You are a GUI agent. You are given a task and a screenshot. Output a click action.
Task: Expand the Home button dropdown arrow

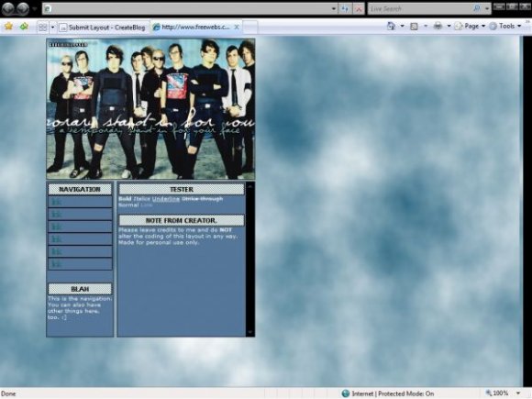(403, 26)
